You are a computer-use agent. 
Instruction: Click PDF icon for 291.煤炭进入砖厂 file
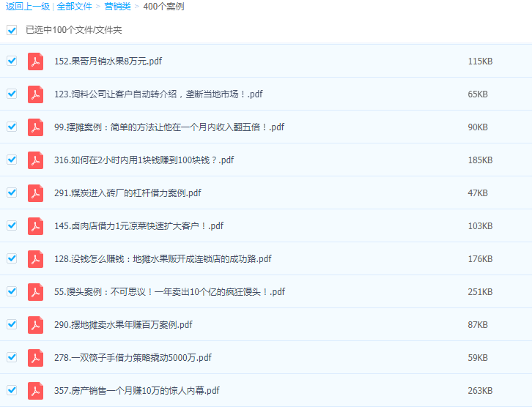[x=35, y=193]
